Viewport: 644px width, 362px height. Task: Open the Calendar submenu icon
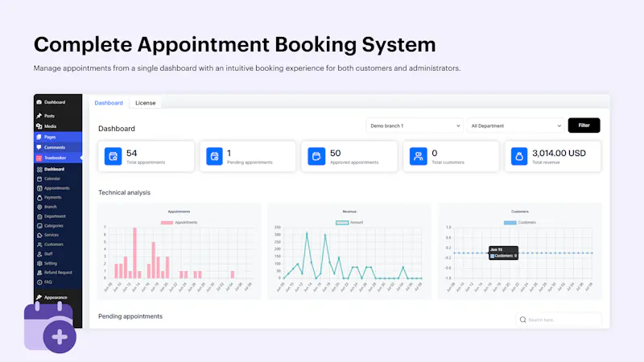(x=39, y=179)
